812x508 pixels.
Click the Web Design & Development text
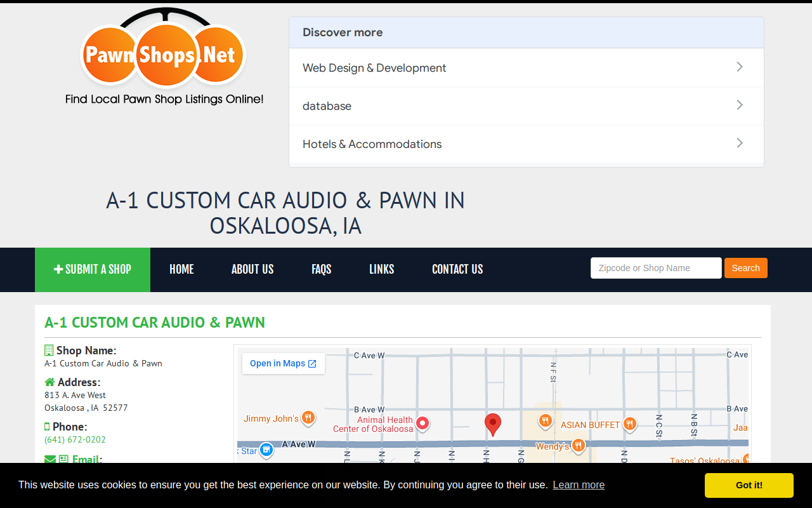click(374, 68)
